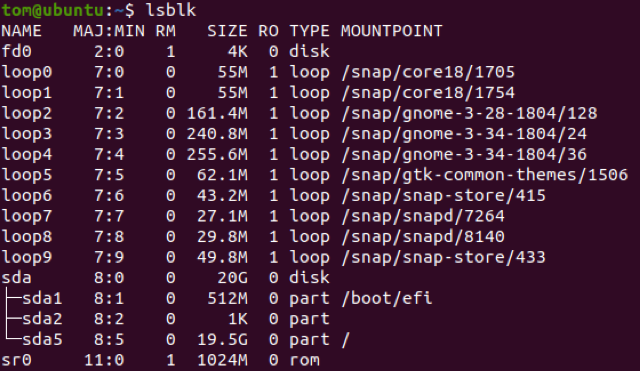640x371 pixels.
Task: Click the fd0 device name
Action: (16, 51)
